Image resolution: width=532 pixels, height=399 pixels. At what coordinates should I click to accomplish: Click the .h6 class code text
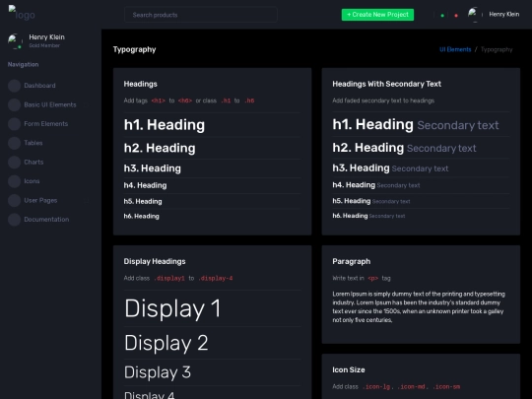point(249,100)
